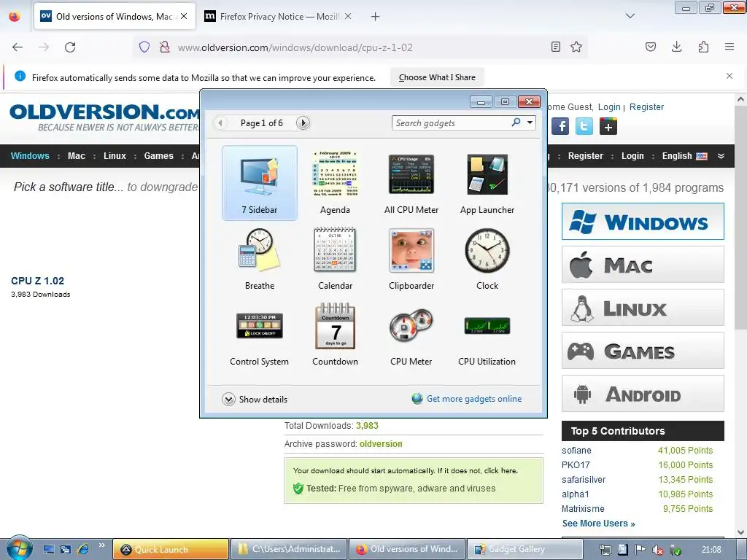The height and width of the screenshot is (560, 747).
Task: Open the Windows Start button
Action: pos(19,548)
